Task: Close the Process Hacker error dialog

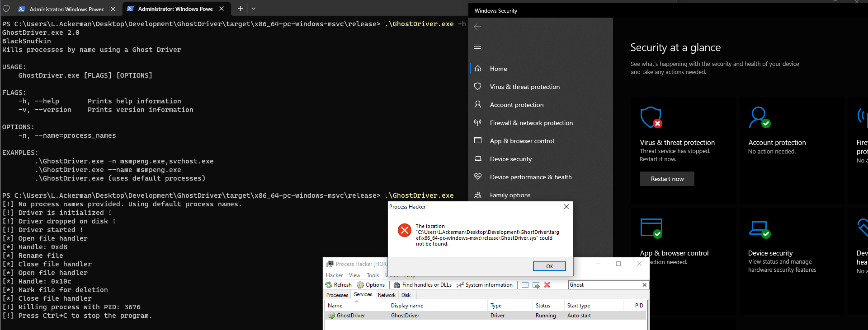Action: 566,207
